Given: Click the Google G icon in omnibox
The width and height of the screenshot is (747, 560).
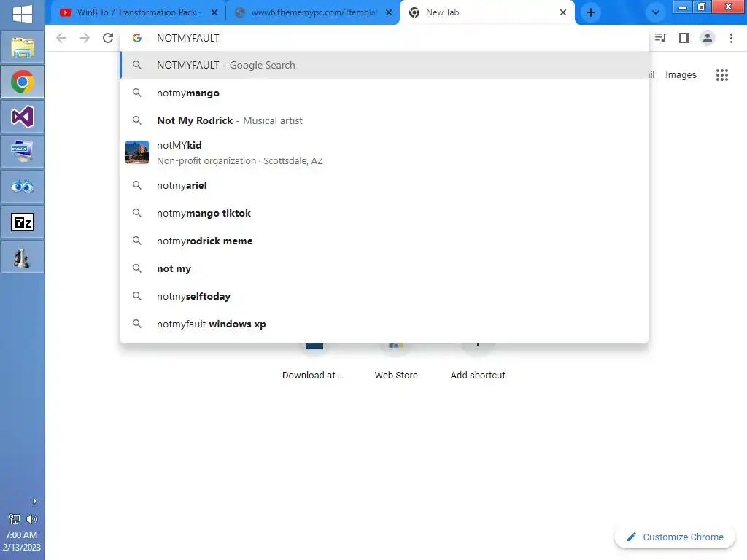Looking at the screenshot, I should 136,38.
